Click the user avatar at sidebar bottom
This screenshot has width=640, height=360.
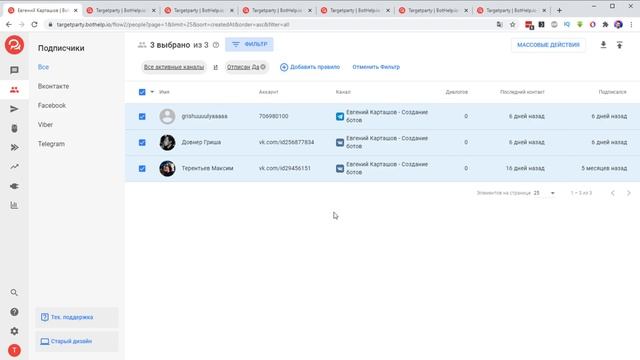(x=14, y=350)
